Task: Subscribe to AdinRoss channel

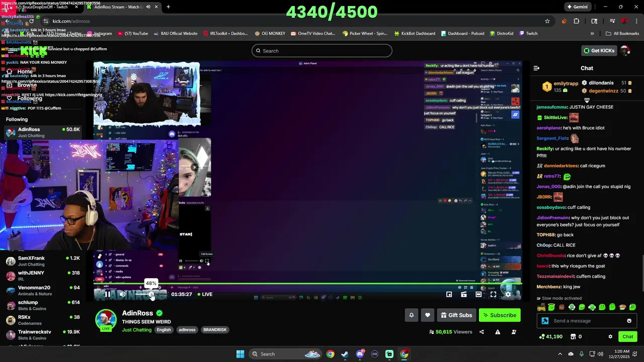Action: click(500, 315)
